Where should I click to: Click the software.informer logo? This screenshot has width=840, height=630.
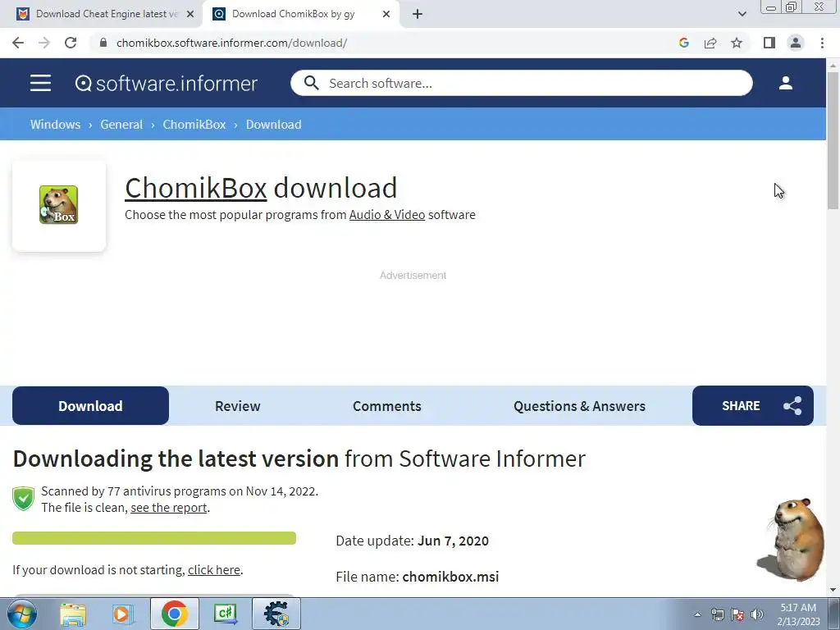166,83
